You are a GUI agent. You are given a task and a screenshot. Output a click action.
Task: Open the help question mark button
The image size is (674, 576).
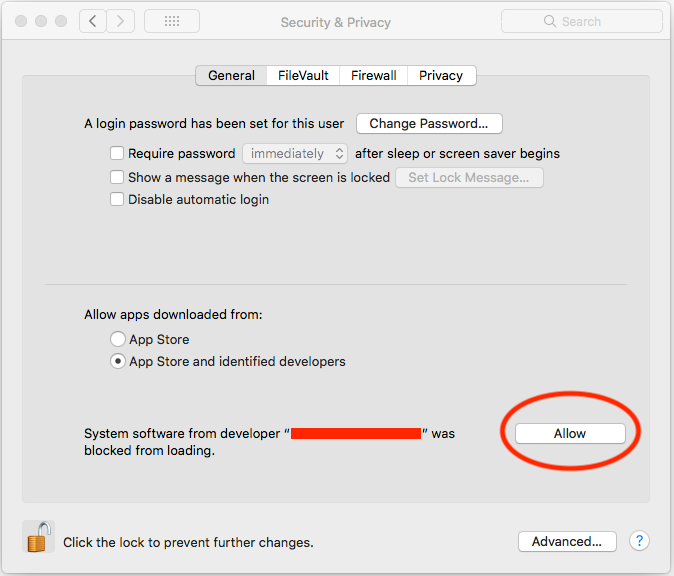click(x=639, y=541)
